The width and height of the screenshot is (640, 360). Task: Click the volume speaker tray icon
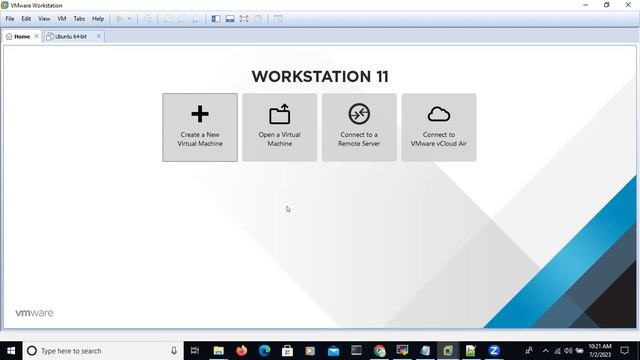point(568,351)
